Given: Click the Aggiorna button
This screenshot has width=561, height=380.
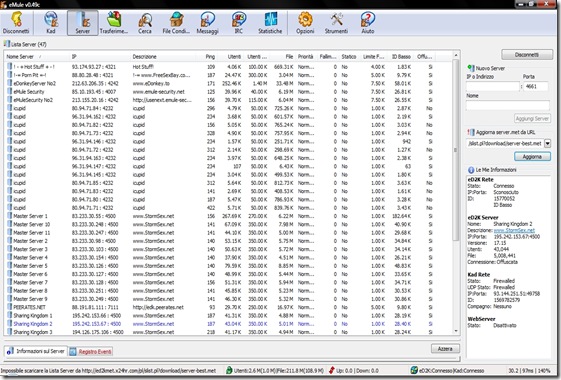Looking at the screenshot, I should point(532,157).
